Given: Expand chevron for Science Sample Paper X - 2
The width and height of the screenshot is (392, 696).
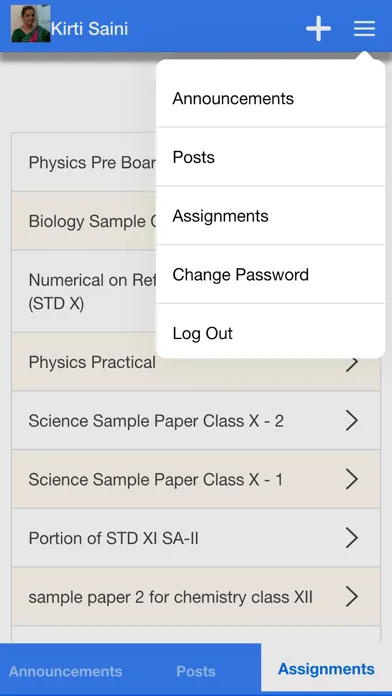Looking at the screenshot, I should [x=352, y=421].
